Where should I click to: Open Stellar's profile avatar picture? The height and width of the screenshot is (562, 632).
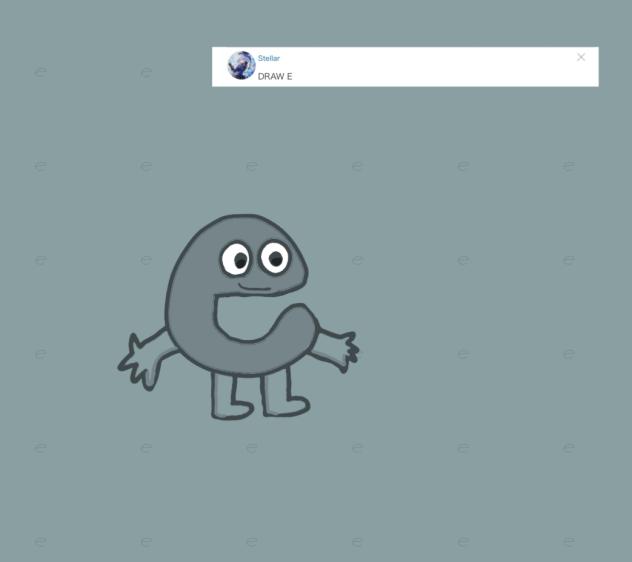pyautogui.click(x=241, y=66)
